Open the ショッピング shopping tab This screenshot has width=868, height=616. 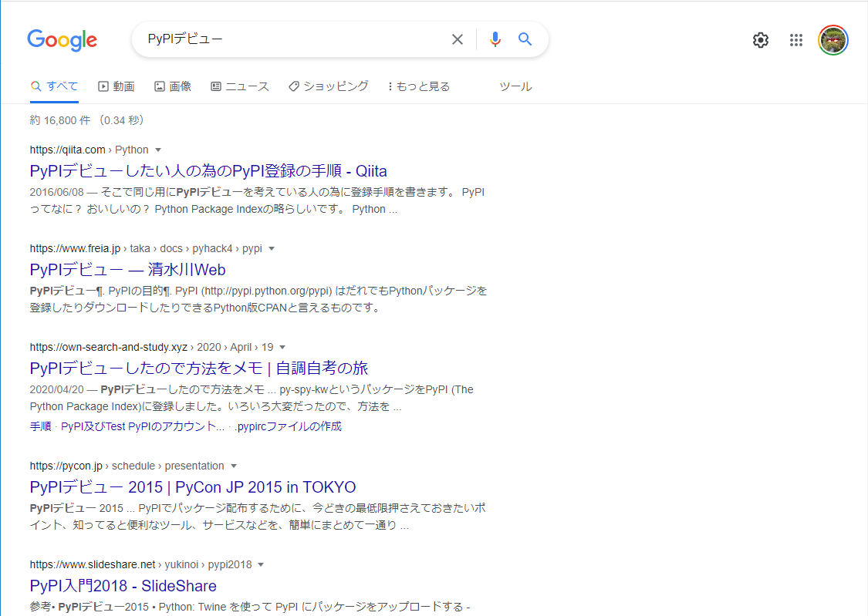[x=329, y=86]
